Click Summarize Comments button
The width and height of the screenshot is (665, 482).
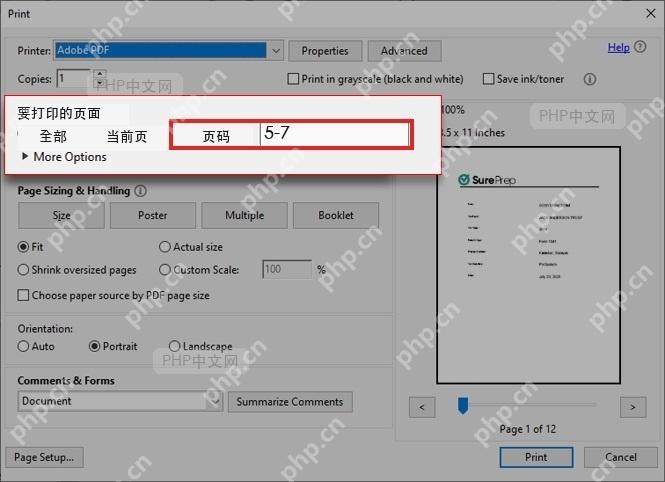coord(290,401)
